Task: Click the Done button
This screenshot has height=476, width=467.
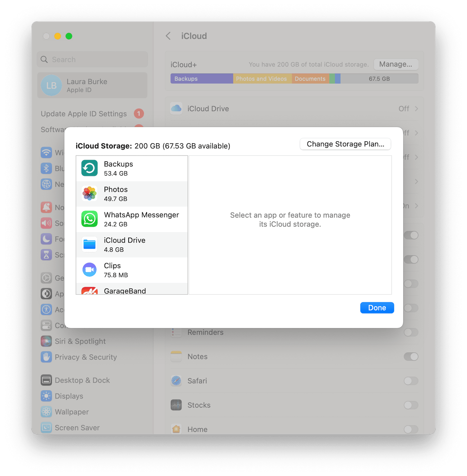Action: point(377,308)
